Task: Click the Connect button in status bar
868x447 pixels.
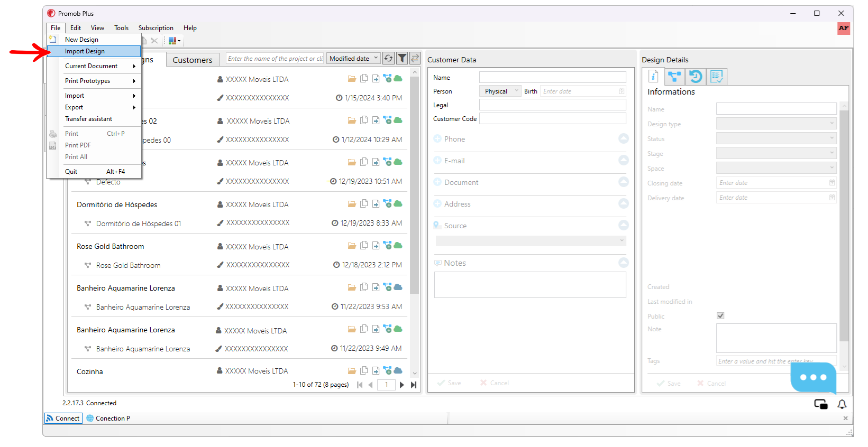Action: 63,418
